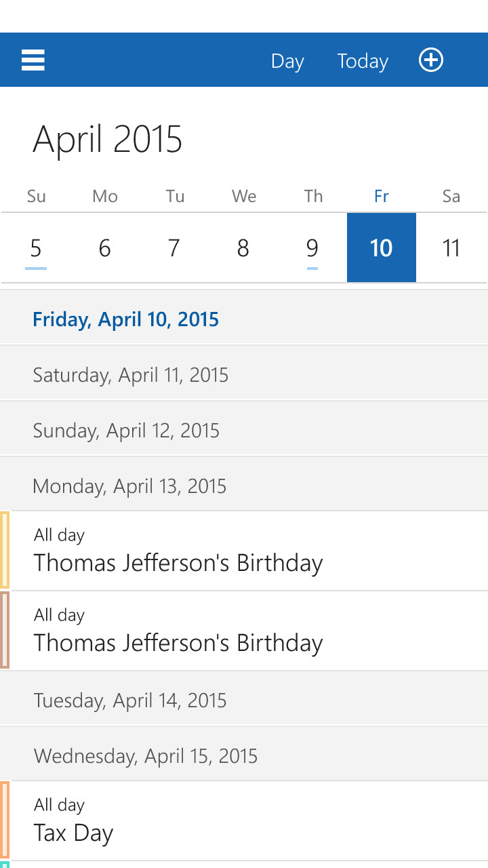Select Tuesday the 7th in week strip
Screen dimensions: 488x868
pyautogui.click(x=174, y=248)
